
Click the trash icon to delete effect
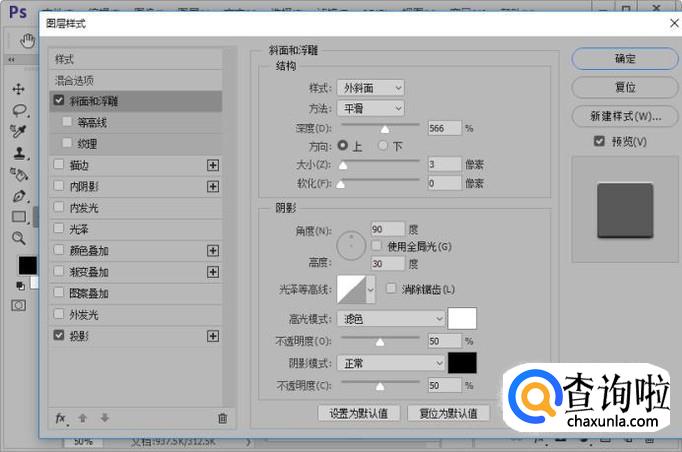(222, 418)
